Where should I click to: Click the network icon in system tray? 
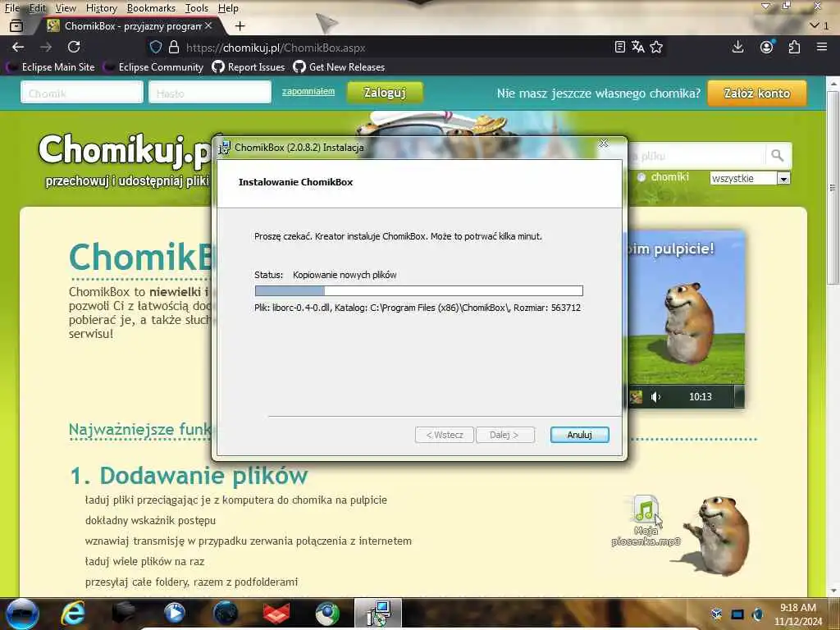point(737,614)
